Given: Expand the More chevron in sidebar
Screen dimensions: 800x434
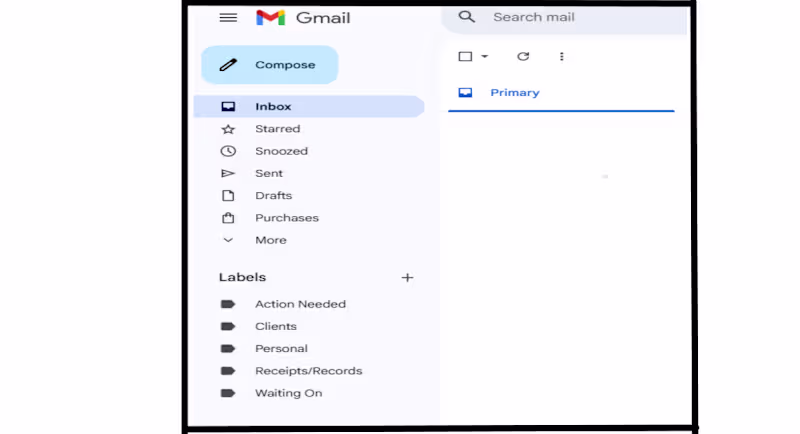Looking at the screenshot, I should coord(228,240).
